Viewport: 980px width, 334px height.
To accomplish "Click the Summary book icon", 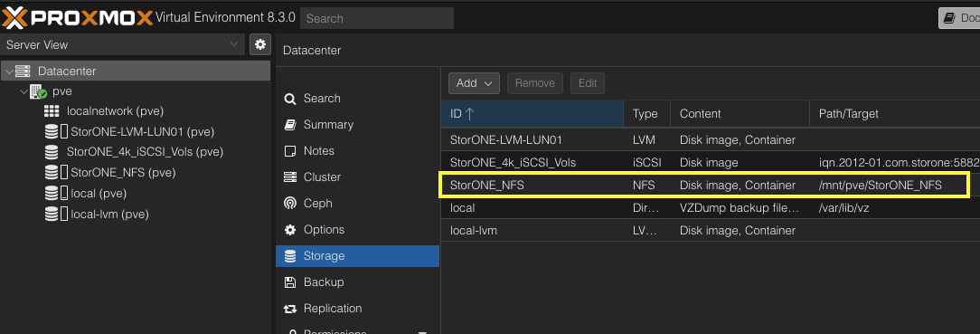I will (x=290, y=125).
